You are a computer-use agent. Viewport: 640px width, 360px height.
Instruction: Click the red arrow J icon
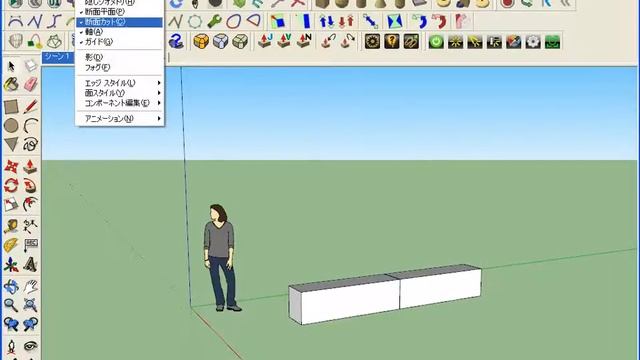coord(265,42)
